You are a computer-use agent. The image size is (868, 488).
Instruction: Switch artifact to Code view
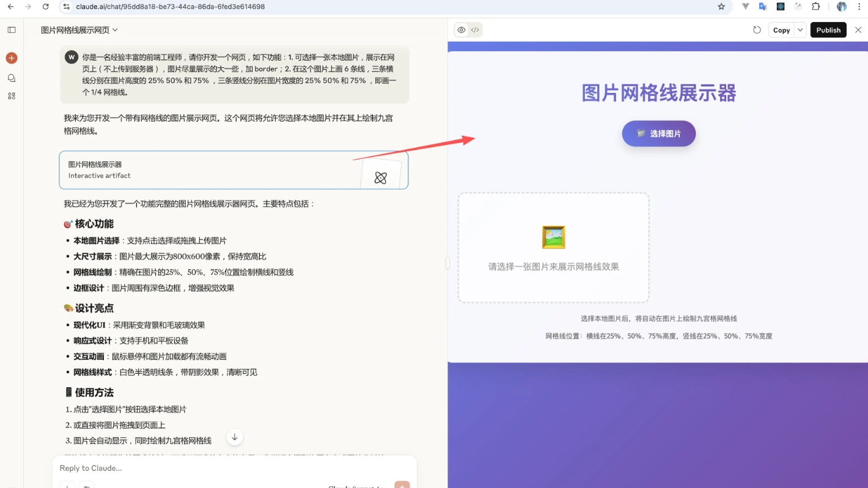(475, 30)
